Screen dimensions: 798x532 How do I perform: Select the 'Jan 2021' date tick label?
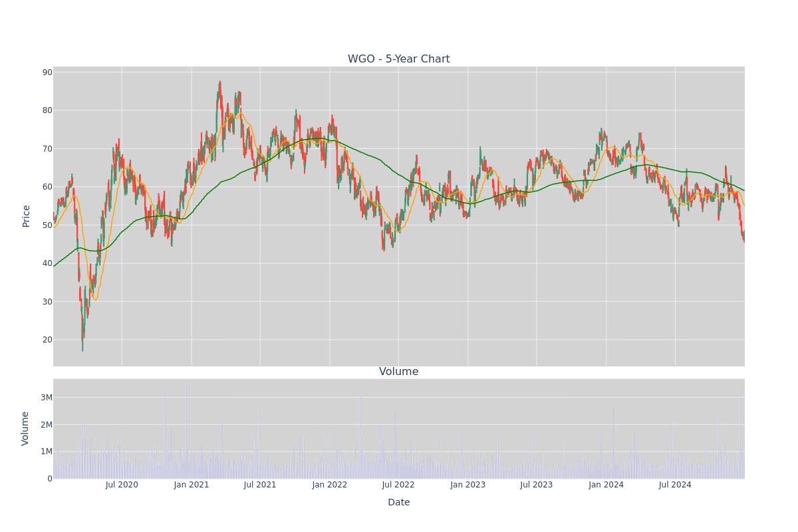point(192,485)
